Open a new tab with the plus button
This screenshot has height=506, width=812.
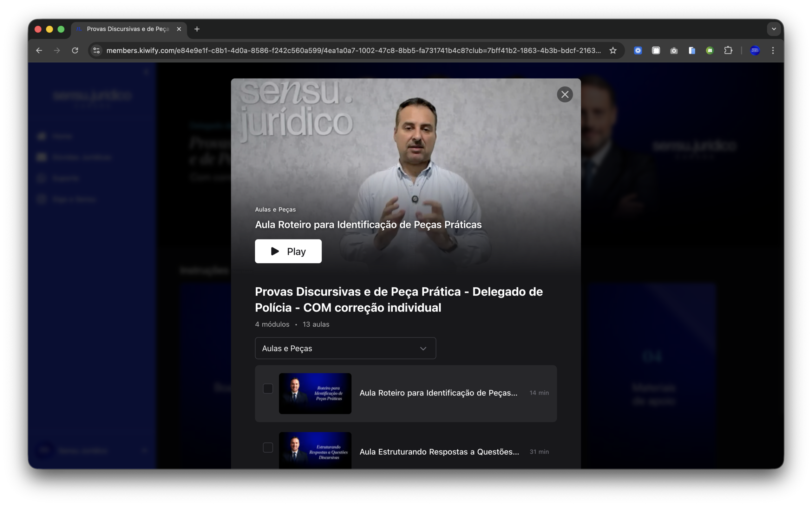pos(197,29)
